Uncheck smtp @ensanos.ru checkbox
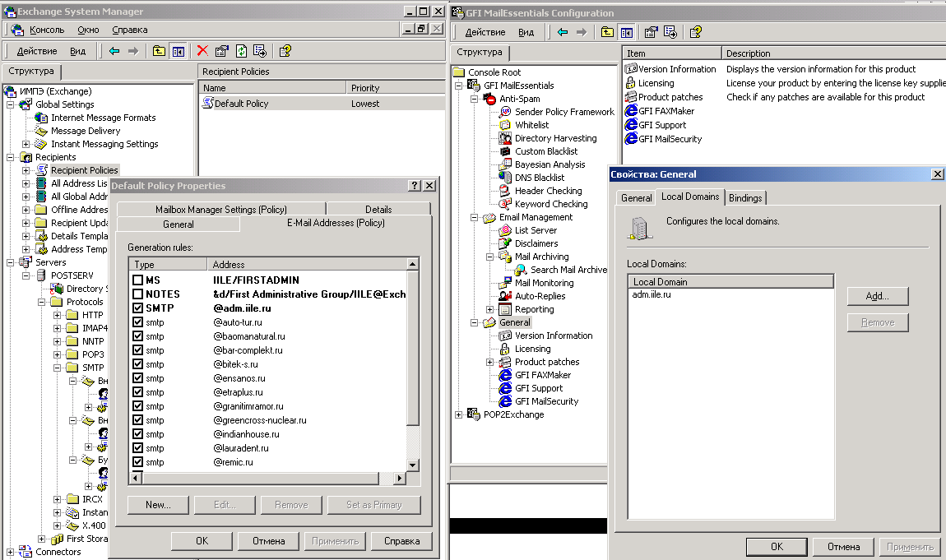The height and width of the screenshot is (560, 946). point(137,378)
